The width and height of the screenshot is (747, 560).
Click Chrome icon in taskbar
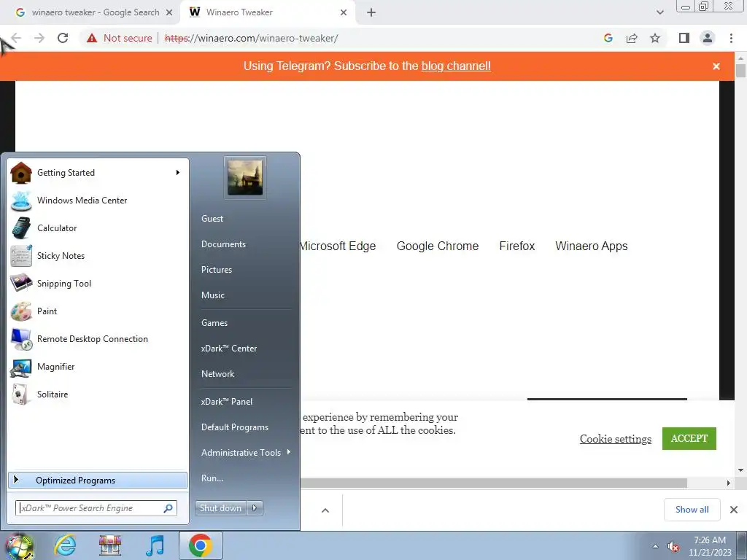[201, 545]
